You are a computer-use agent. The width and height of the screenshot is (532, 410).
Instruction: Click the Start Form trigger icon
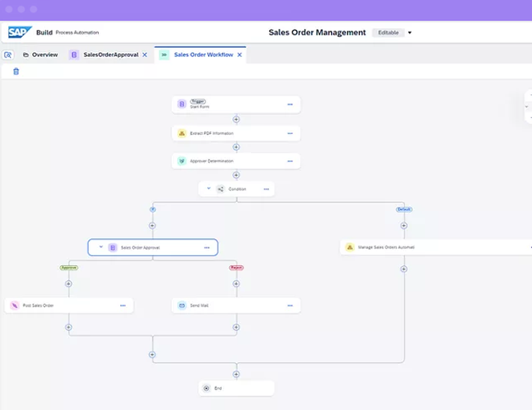coord(182,104)
